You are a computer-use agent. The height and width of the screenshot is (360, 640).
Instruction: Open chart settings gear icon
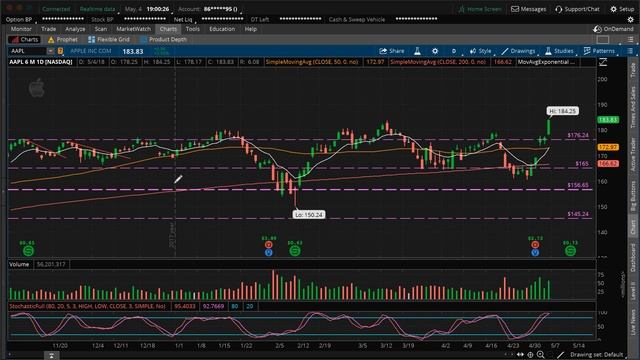click(x=435, y=51)
